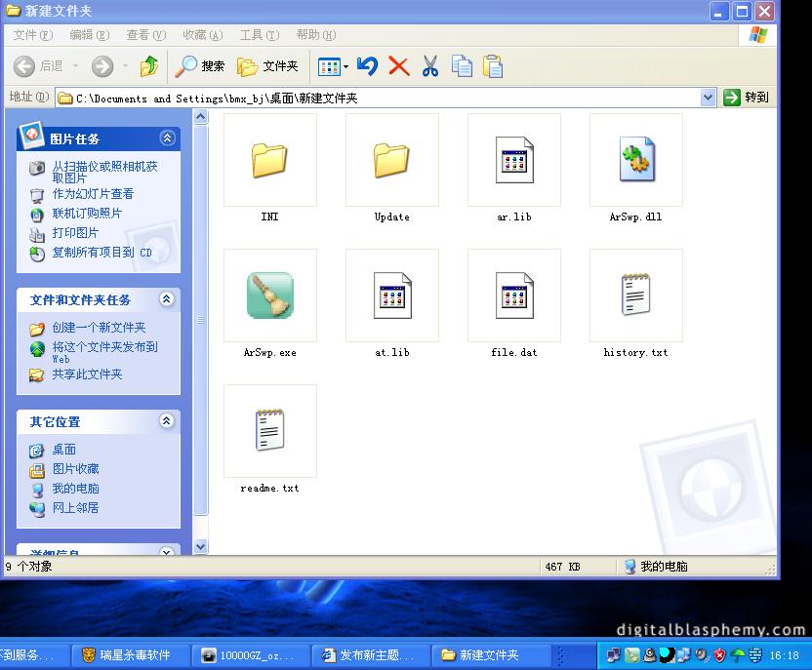Expand the 详细信息 panel chevron
This screenshot has width=812, height=670.
(x=166, y=552)
